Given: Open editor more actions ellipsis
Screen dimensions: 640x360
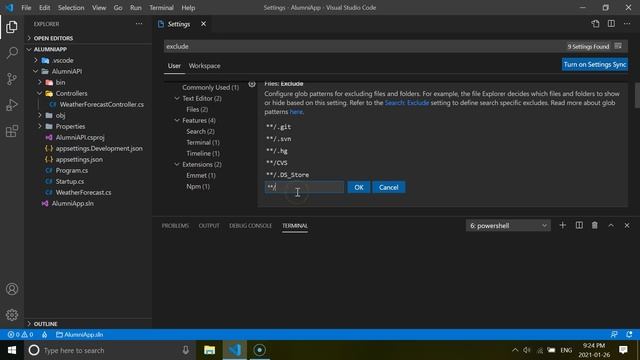Looking at the screenshot, I should 627,24.
